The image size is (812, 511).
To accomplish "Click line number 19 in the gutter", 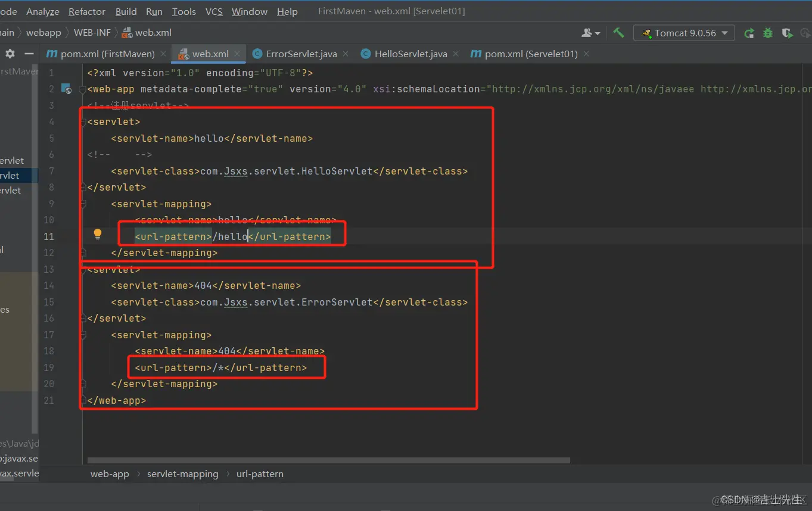I will pyautogui.click(x=48, y=368).
